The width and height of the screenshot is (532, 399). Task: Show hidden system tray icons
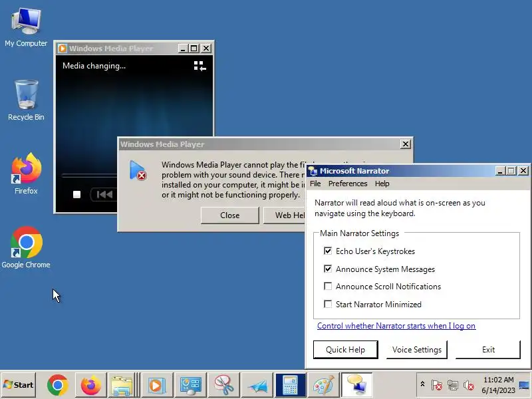click(423, 384)
